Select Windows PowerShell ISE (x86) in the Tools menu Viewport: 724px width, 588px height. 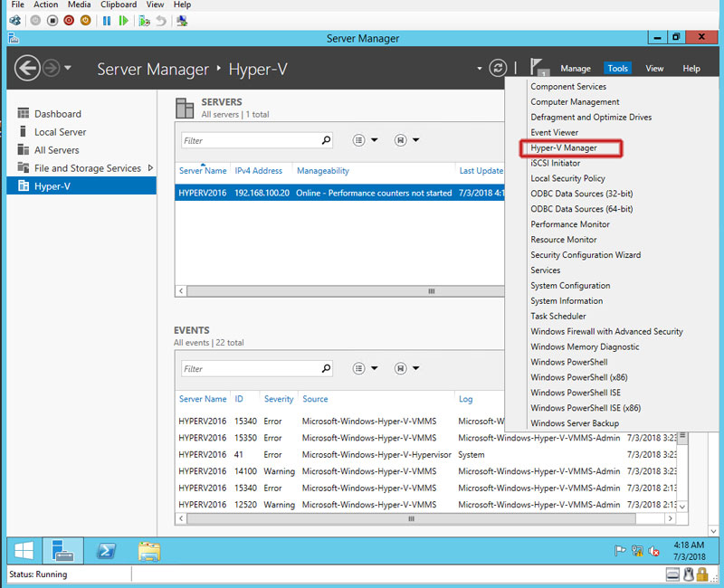coord(586,408)
